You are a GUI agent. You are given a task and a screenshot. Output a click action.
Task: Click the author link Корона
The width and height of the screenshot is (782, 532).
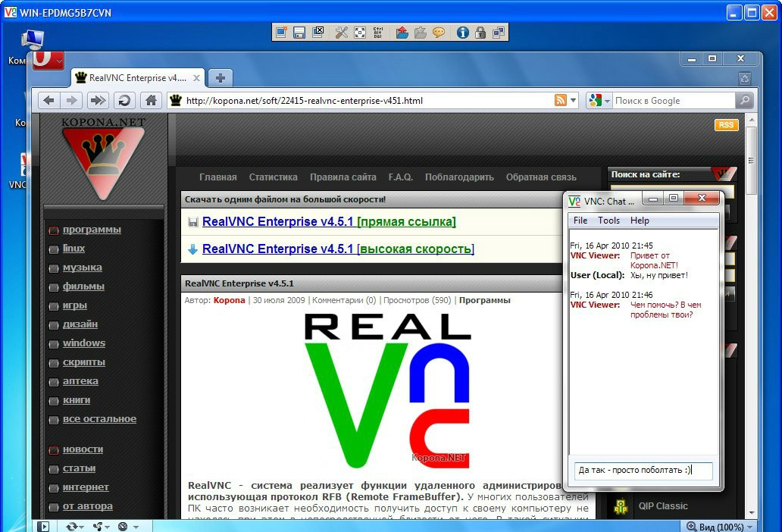229,300
